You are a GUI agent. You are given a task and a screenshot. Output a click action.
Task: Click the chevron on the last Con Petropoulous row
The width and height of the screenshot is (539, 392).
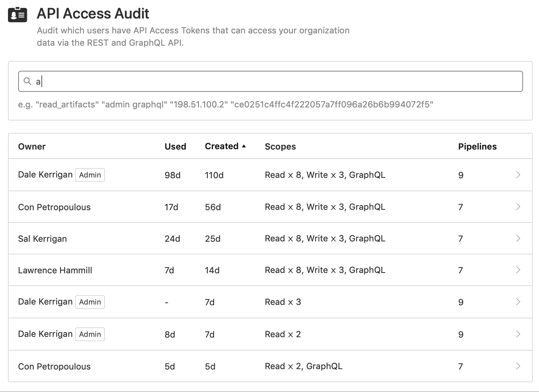pos(518,366)
